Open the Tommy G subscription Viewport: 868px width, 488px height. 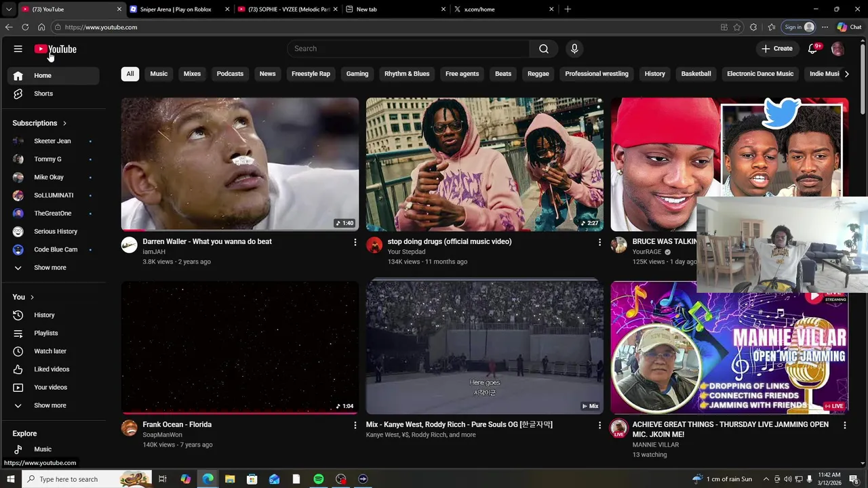click(x=53, y=159)
